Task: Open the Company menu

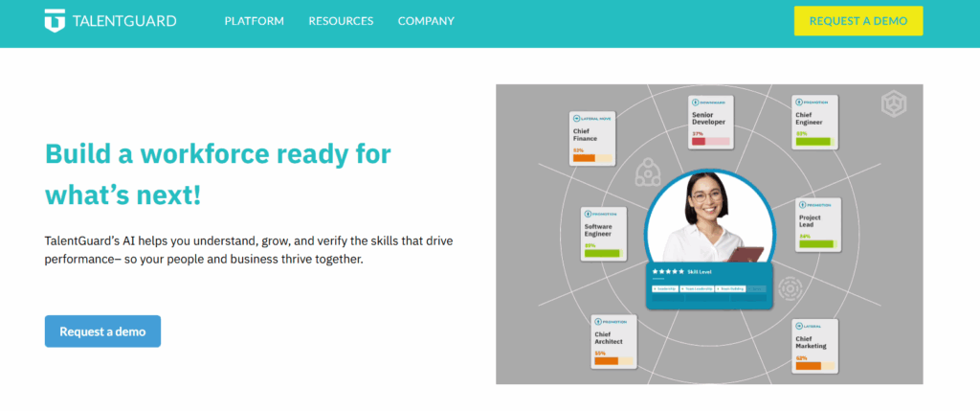Action: [x=426, y=21]
